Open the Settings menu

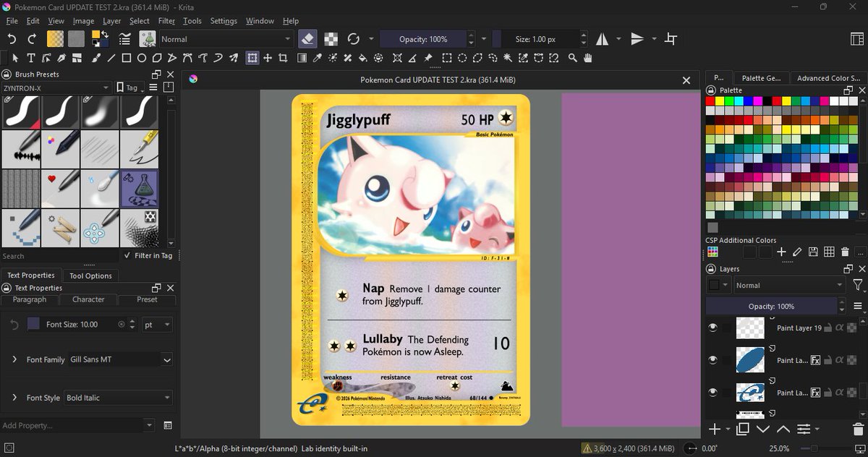[224, 21]
